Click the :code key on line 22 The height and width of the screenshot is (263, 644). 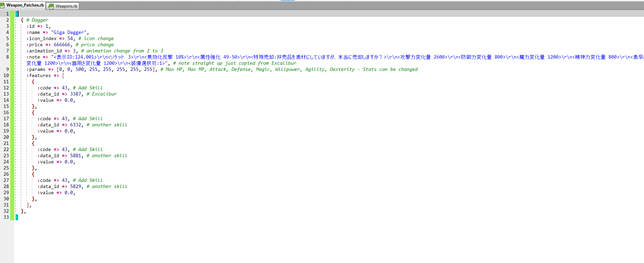pos(44,149)
